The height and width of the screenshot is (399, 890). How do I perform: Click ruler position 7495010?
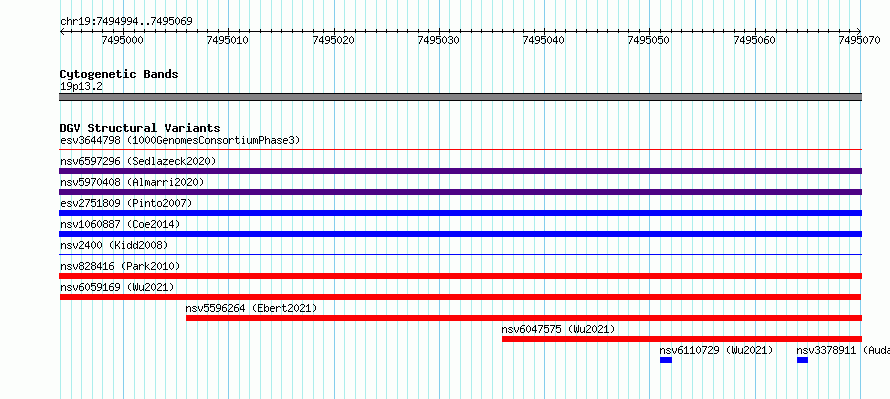(228, 40)
